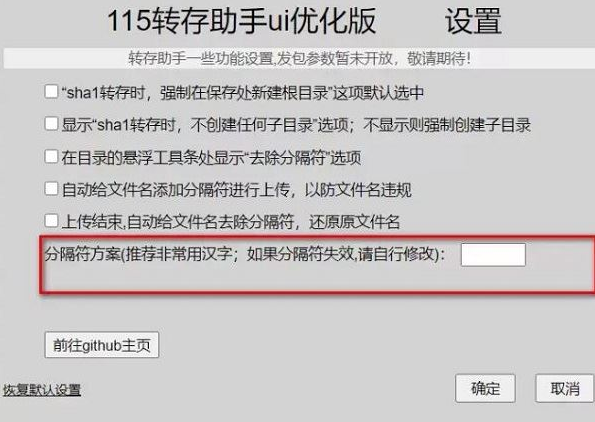Screen dimensions: 595x422
Task: Click the 115转存助手ui优化版 title text
Action: click(x=242, y=21)
